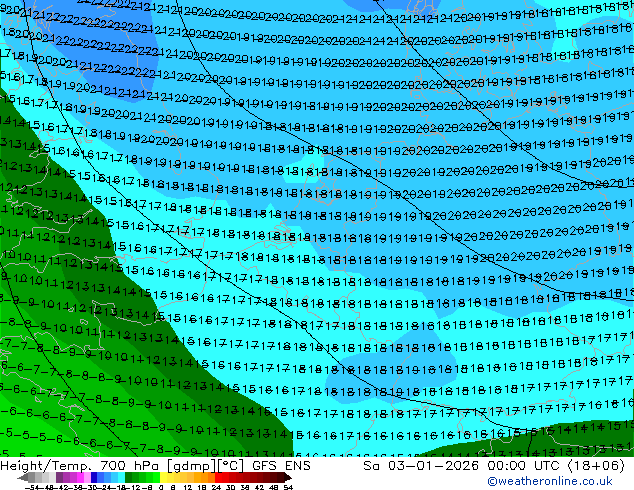Viewport: 634px width, 490px height.
Task: Click the dark blue swatch above the -30 label
Action: 94,478
